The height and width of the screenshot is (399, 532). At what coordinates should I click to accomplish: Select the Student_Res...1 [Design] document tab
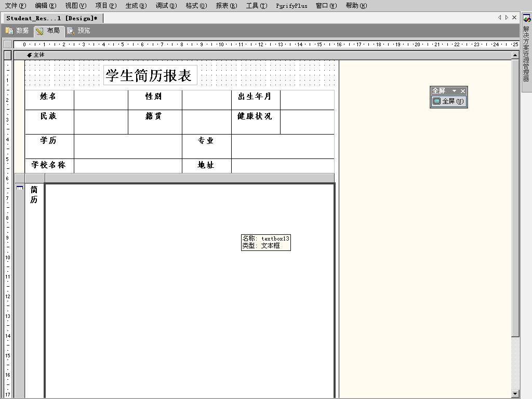point(52,18)
